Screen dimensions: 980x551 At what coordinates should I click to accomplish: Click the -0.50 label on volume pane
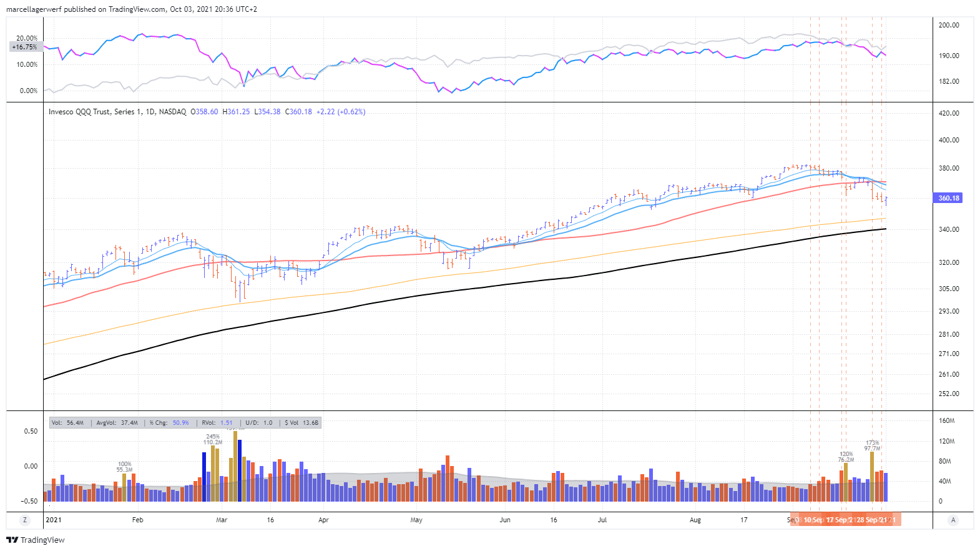pyautogui.click(x=30, y=501)
